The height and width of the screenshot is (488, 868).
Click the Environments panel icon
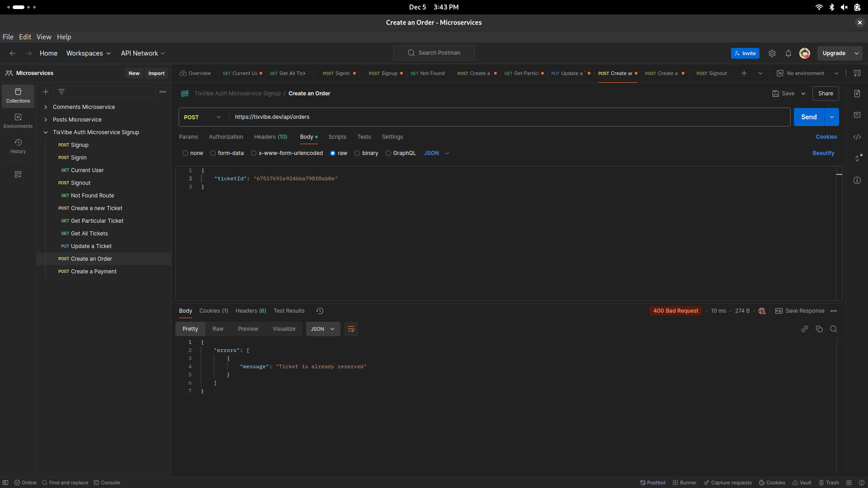click(x=17, y=120)
